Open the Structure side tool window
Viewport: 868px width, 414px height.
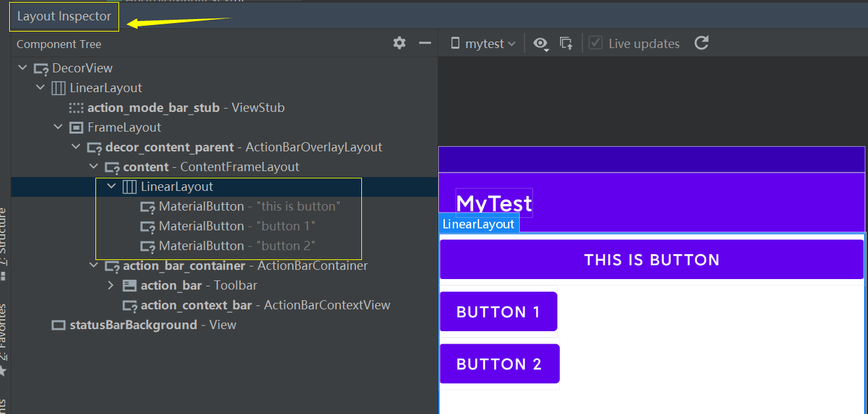tap(5, 242)
